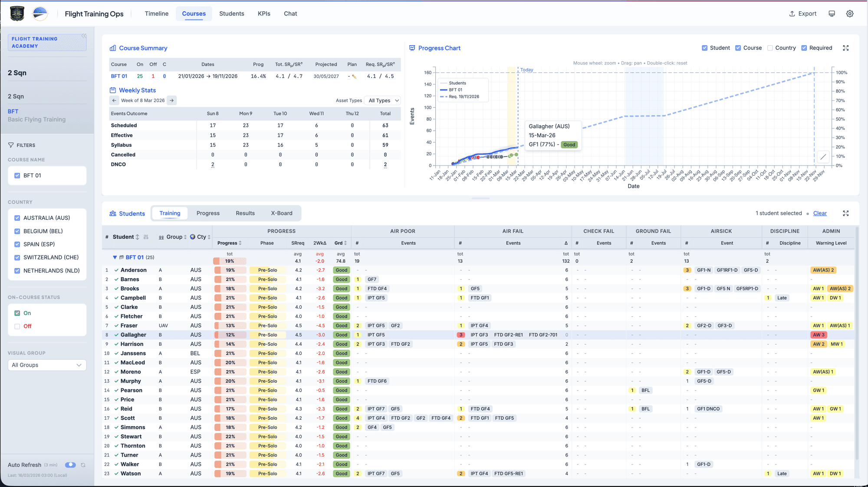The image size is (868, 487).
Task: Click the refresh icon next to Auto Refresh
Action: tap(83, 464)
